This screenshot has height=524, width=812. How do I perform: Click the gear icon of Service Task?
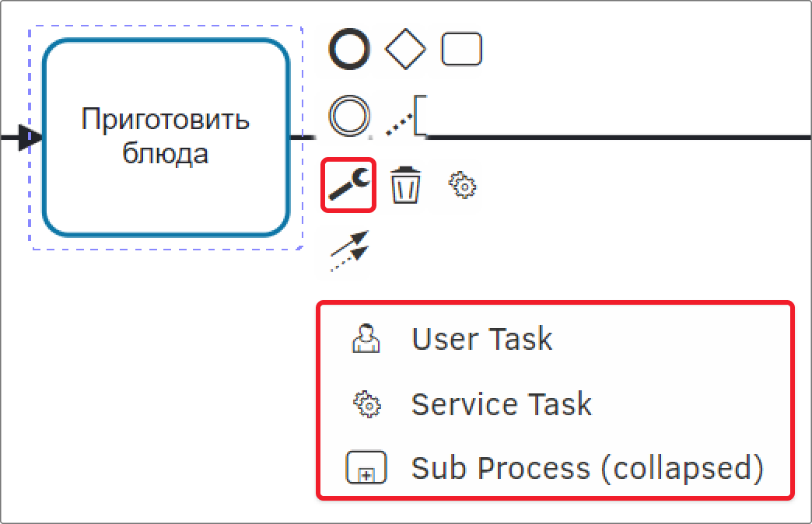point(367,403)
